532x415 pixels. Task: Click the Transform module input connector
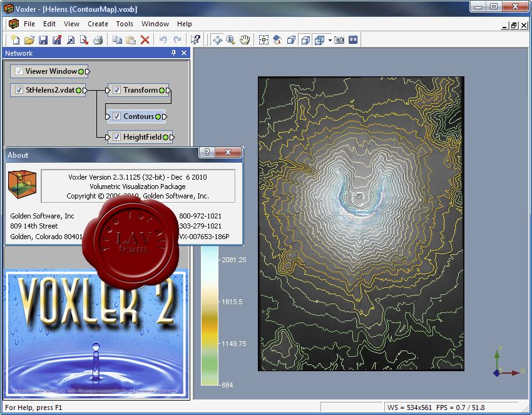point(108,90)
